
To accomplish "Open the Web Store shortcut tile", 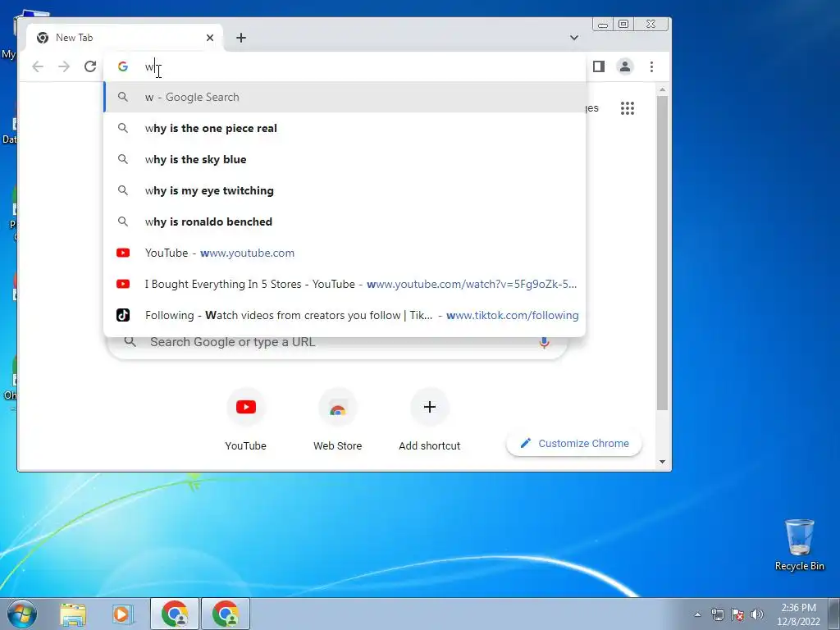I will (337, 421).
